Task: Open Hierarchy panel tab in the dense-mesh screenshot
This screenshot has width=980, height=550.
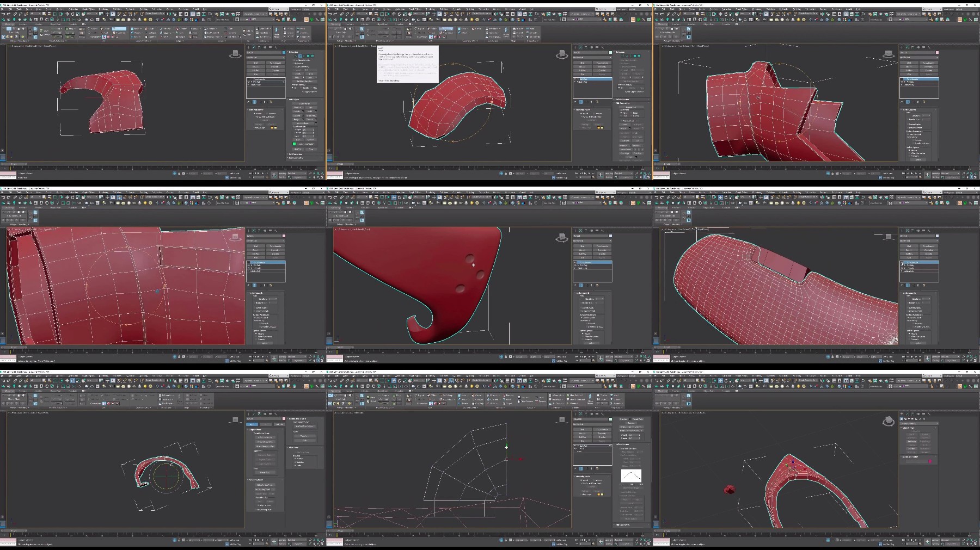Action: tap(912, 231)
